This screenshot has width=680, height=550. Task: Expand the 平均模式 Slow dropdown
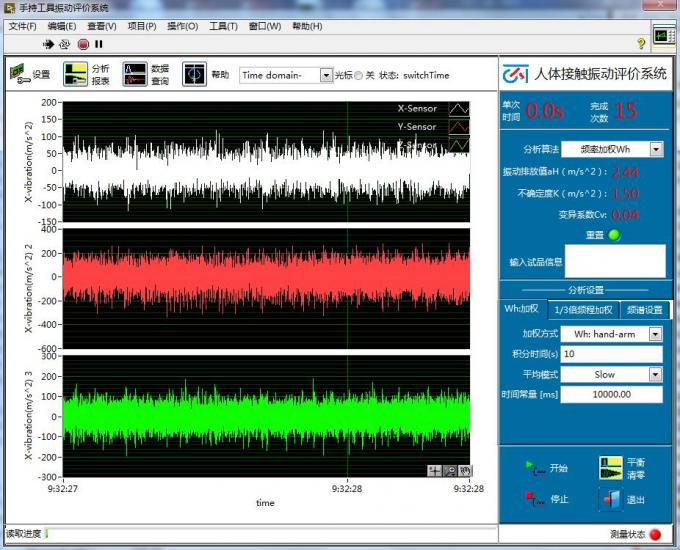click(656, 374)
